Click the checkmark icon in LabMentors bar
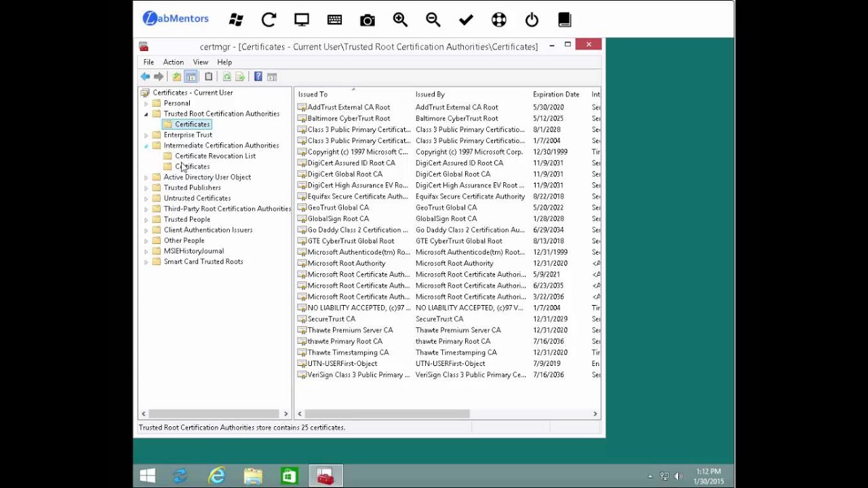Viewport: 868px width, 488px height. click(x=466, y=20)
